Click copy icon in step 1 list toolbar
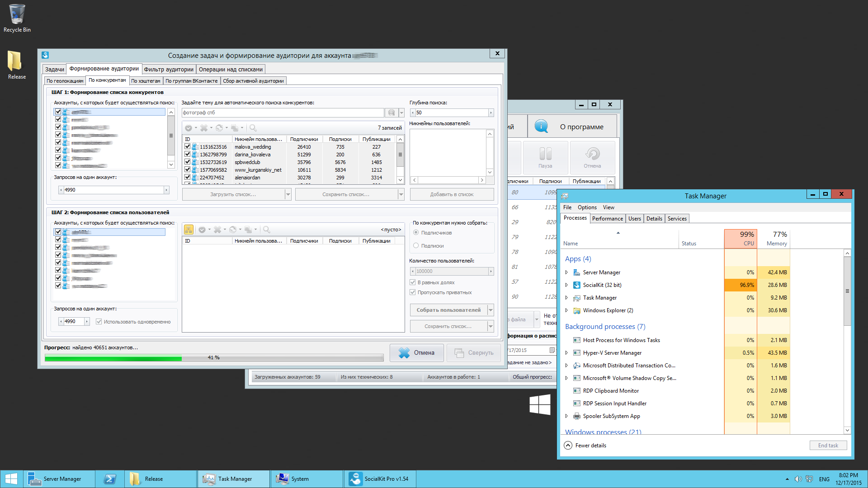868x488 pixels. 234,128
